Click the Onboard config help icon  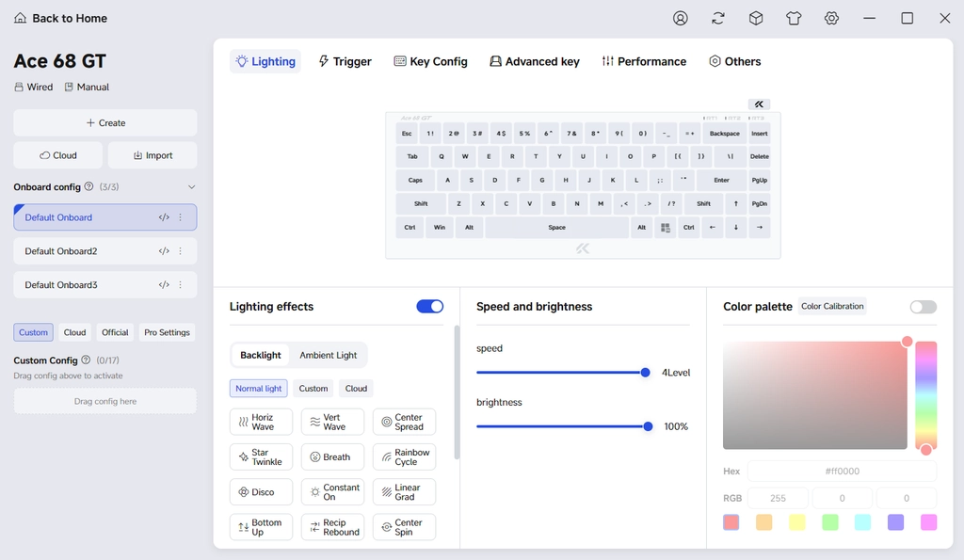(x=88, y=186)
